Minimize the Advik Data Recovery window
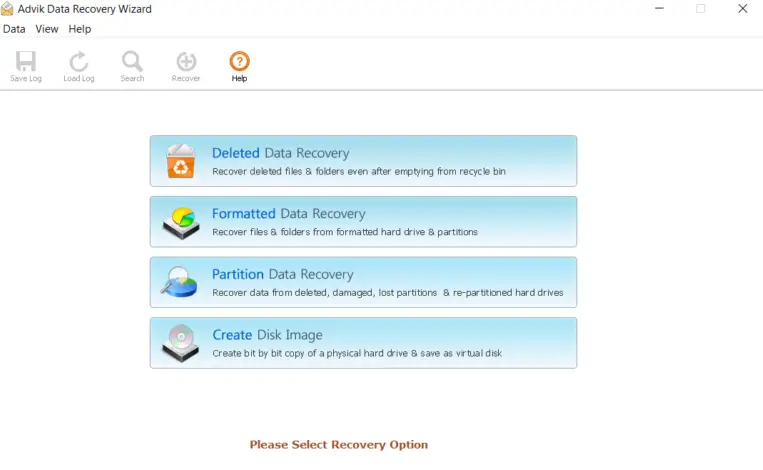 click(659, 8)
